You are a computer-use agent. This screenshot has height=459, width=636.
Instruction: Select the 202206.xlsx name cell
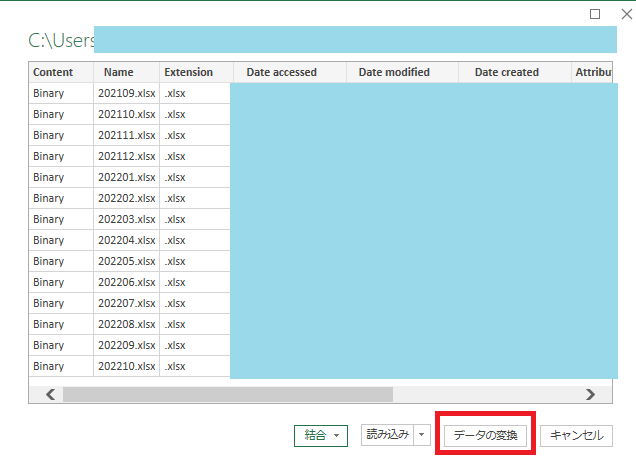coord(127,282)
